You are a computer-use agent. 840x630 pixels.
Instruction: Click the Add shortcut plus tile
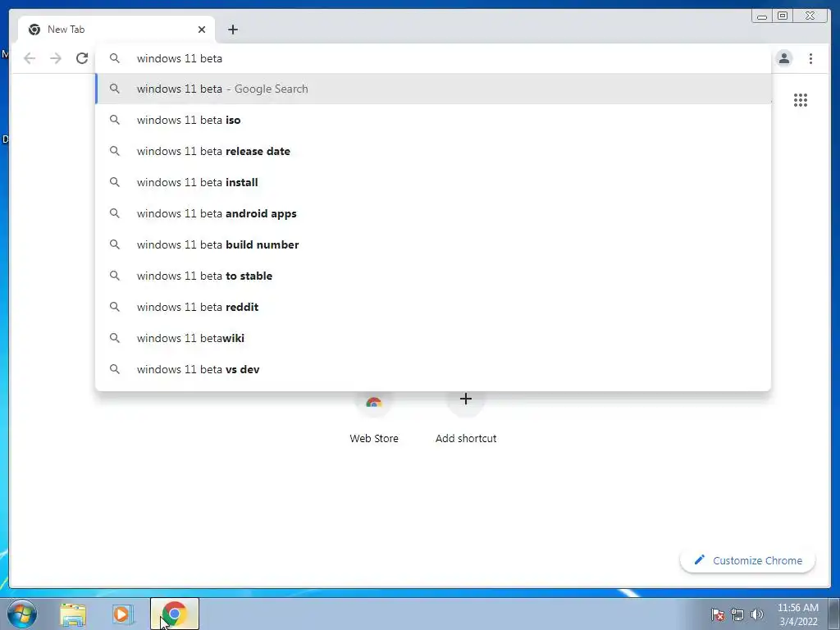tap(466, 418)
